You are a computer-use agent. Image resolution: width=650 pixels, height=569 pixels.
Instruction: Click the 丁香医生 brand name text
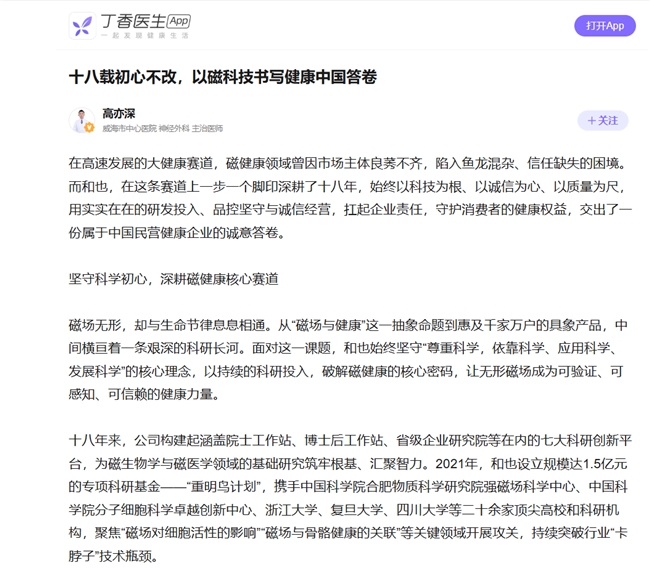(x=133, y=21)
